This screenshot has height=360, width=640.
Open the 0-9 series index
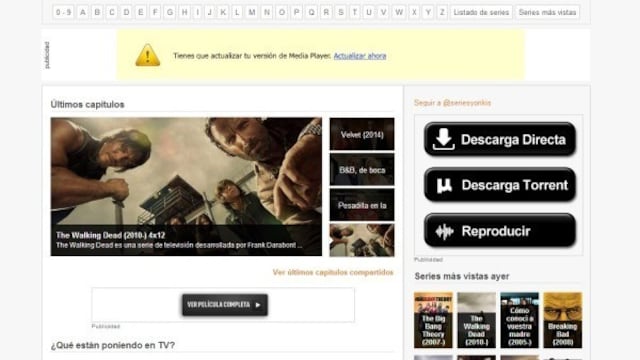(63, 12)
